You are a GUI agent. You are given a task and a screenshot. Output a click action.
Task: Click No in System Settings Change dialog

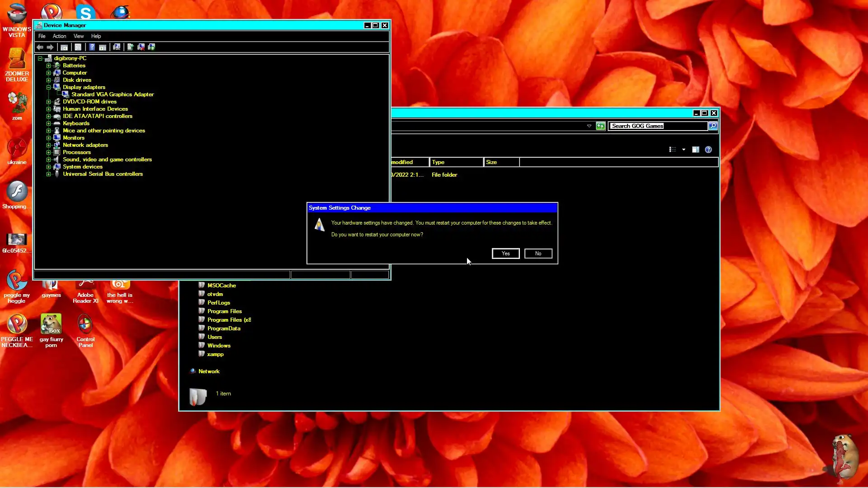(538, 253)
